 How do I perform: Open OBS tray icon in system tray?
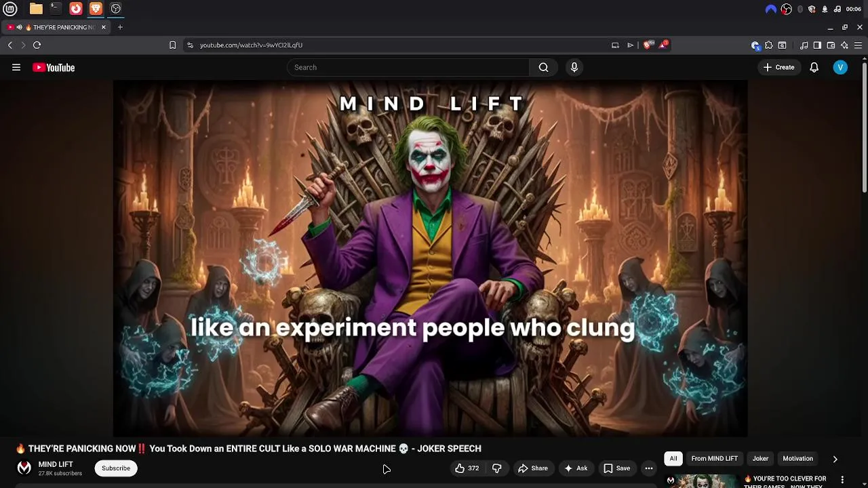[786, 9]
